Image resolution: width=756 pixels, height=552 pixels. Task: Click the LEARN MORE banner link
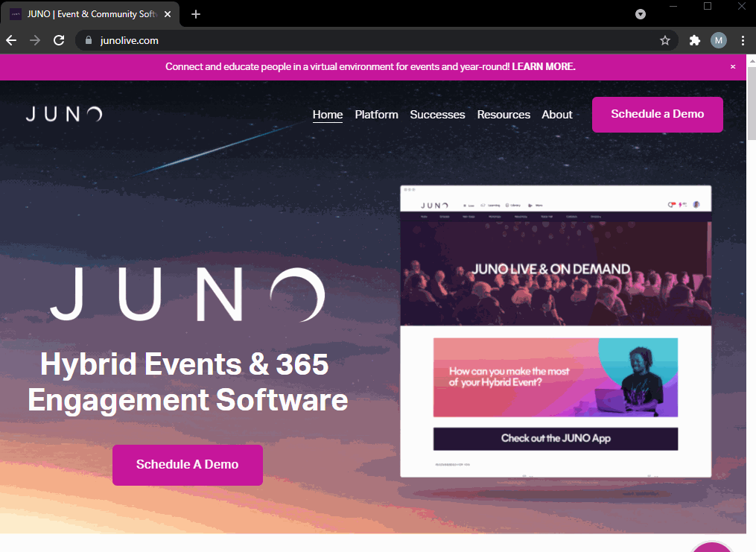pyautogui.click(x=544, y=66)
